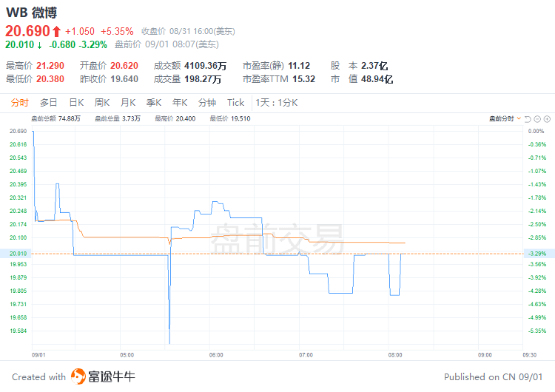Switch to the 日K tab
This screenshot has height=392, width=555.
pos(76,103)
